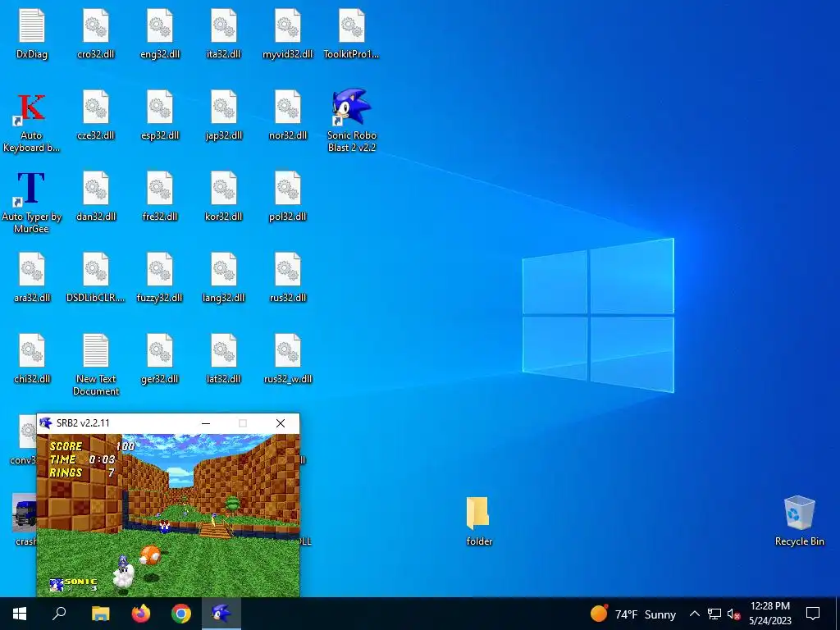Click inside the SRB2 game viewport
The image size is (840, 630).
click(x=168, y=515)
